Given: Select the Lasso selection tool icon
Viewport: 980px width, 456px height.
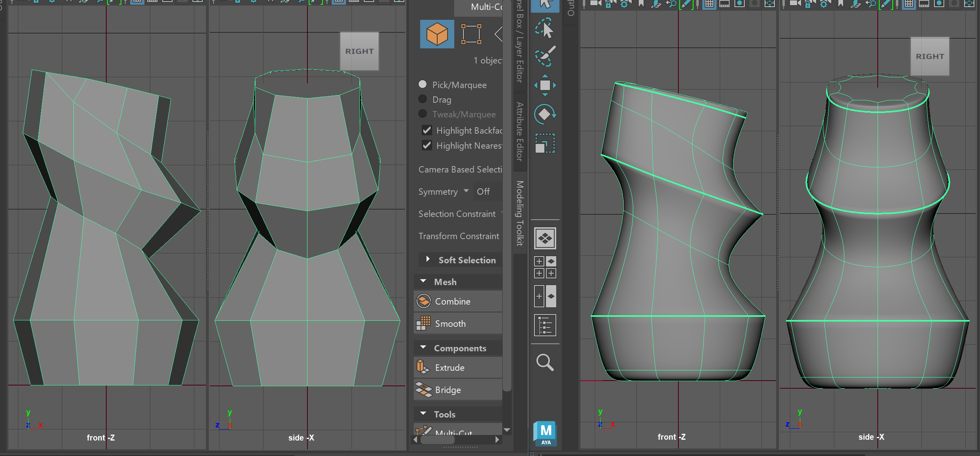Looking at the screenshot, I should pyautogui.click(x=545, y=29).
